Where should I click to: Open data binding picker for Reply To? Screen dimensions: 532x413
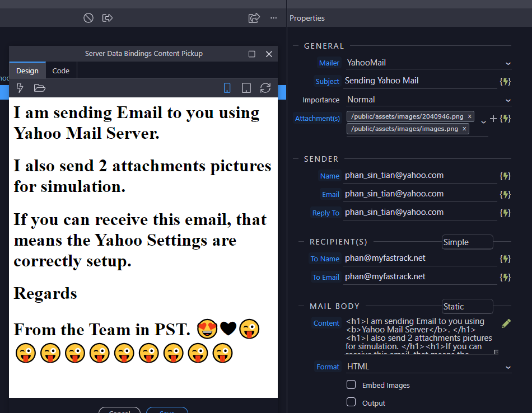pos(505,213)
